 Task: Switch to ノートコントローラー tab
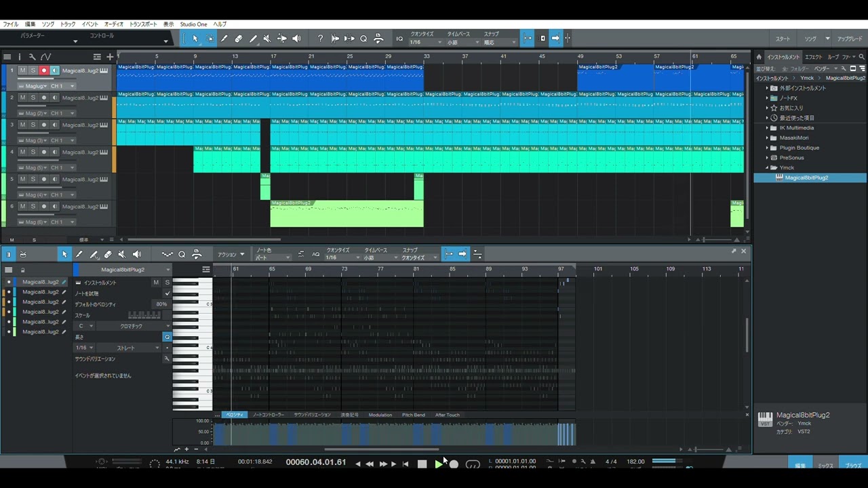(x=269, y=415)
